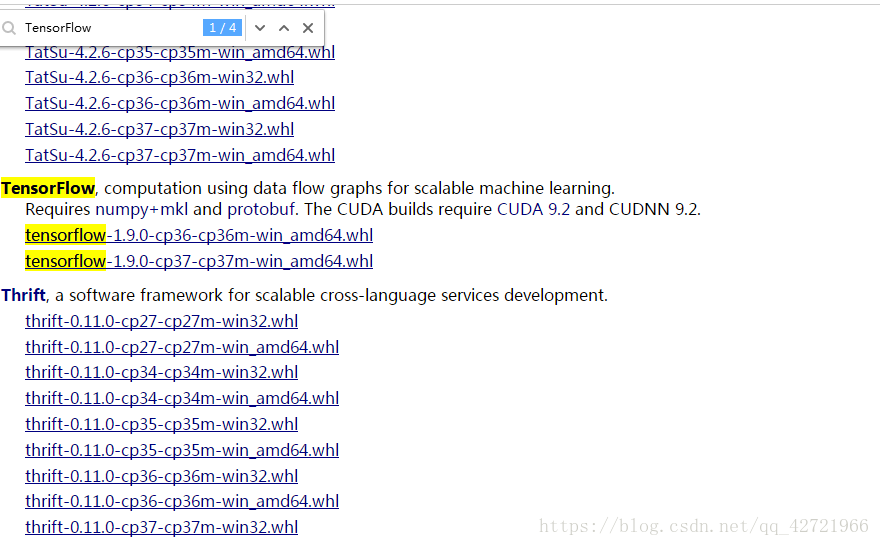Download TatSu-4.2.6-cp37-cp37m-win32.whl

click(159, 129)
